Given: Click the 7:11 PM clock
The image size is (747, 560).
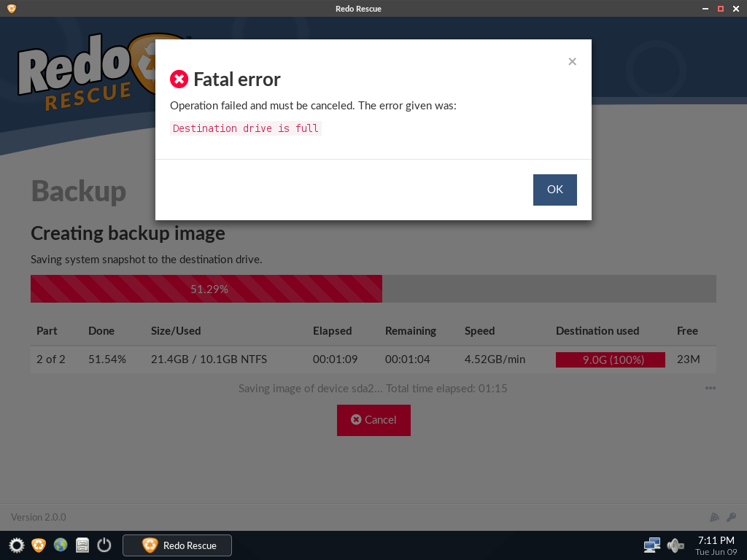Looking at the screenshot, I should [716, 540].
